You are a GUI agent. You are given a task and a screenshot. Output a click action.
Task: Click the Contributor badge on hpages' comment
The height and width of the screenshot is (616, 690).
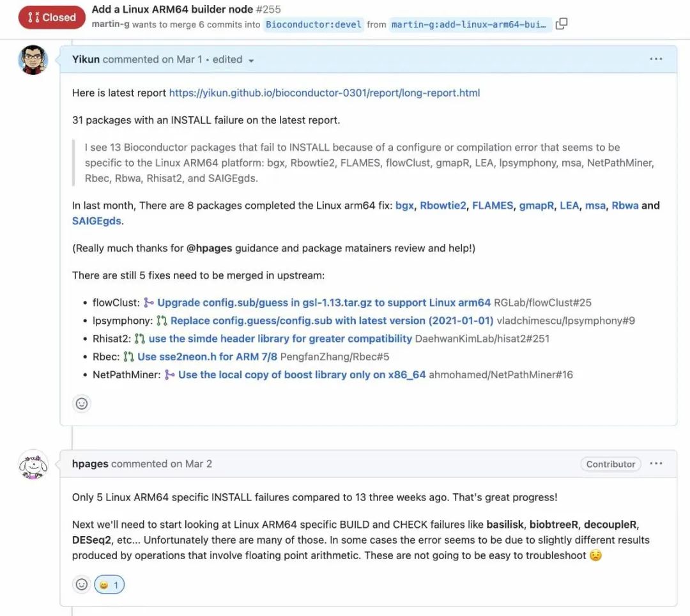click(610, 464)
